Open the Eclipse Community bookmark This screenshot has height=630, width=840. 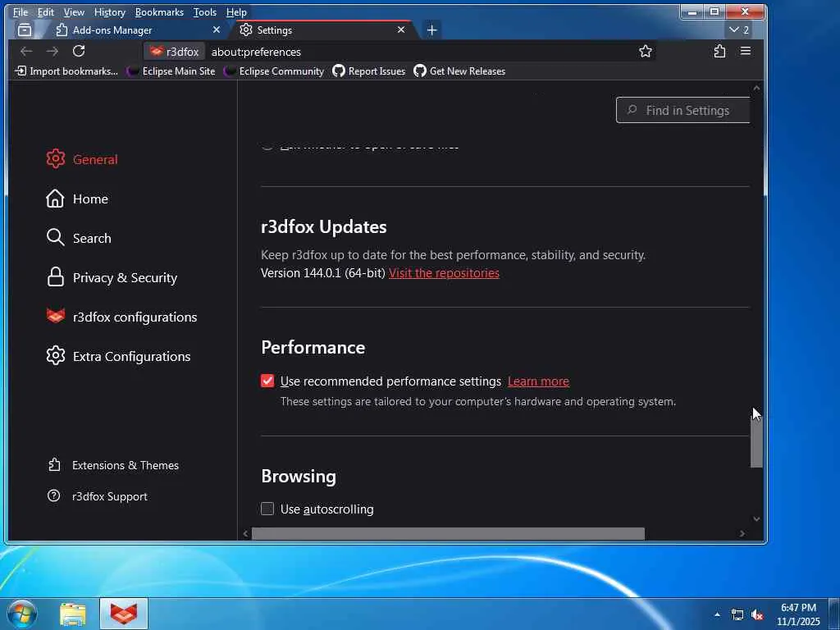(x=274, y=71)
